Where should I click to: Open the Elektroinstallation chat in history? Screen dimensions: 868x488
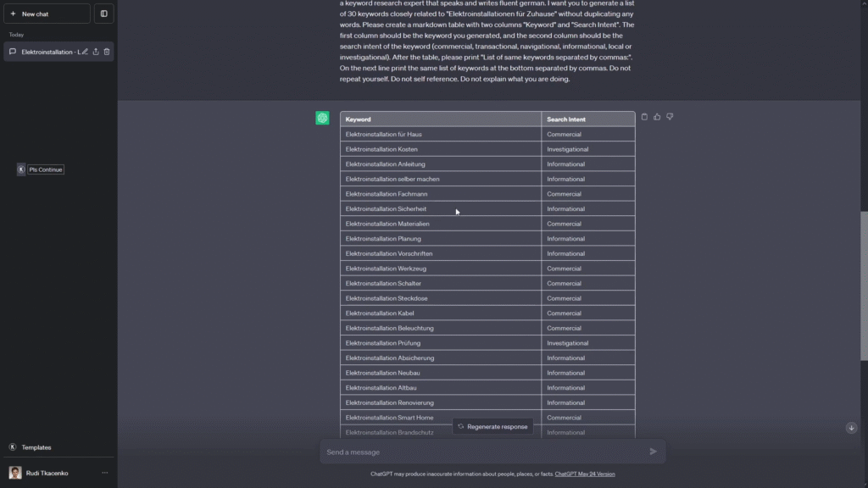pos(50,52)
